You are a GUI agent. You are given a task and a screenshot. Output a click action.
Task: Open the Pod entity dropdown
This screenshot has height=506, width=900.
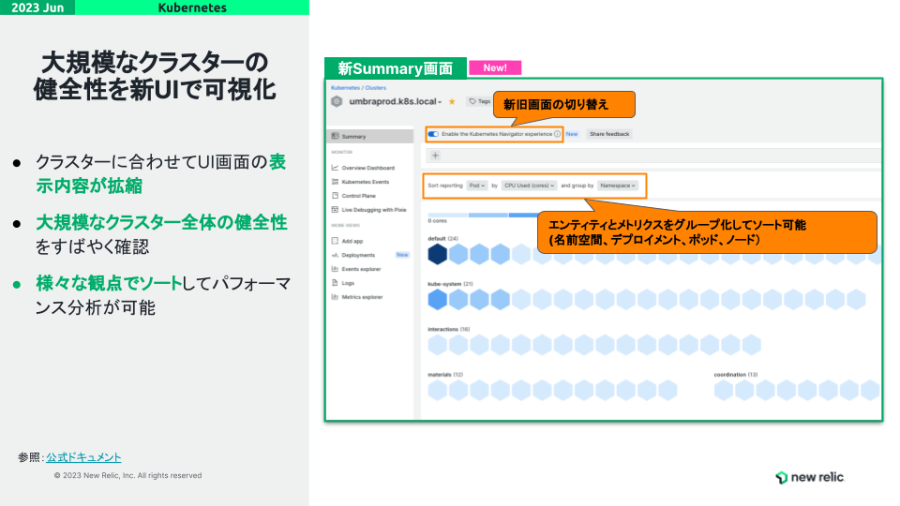click(x=476, y=185)
